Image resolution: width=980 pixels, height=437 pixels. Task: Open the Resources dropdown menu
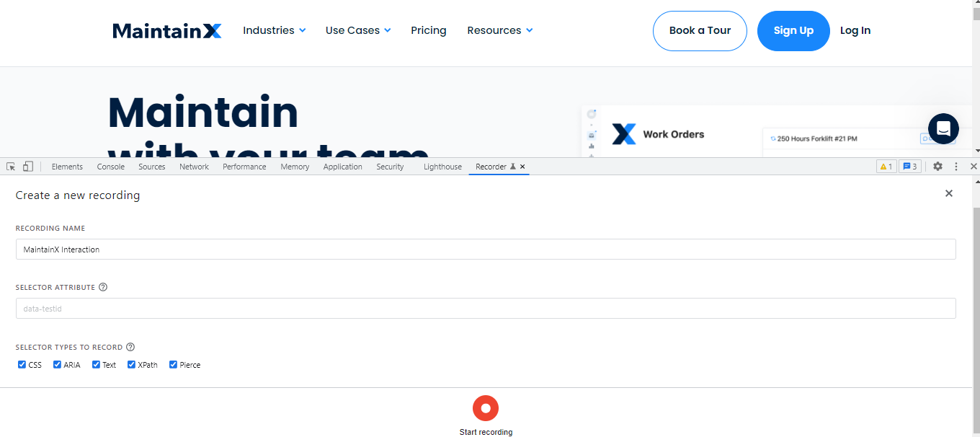499,30
